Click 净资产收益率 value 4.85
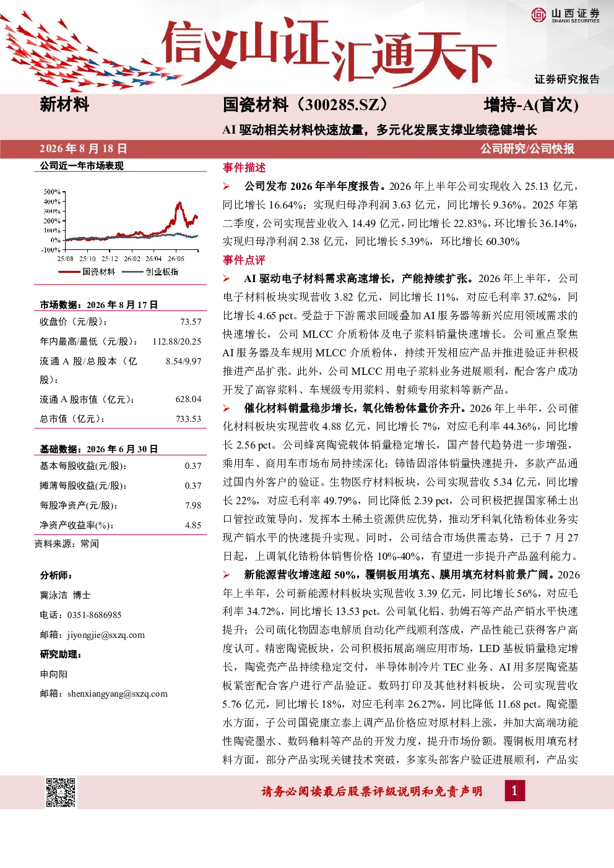 point(193,525)
